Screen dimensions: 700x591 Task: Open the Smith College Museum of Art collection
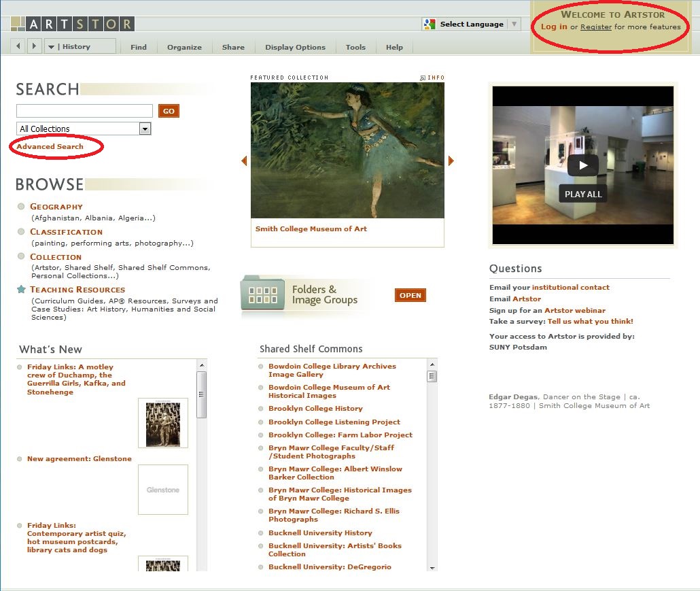click(311, 229)
